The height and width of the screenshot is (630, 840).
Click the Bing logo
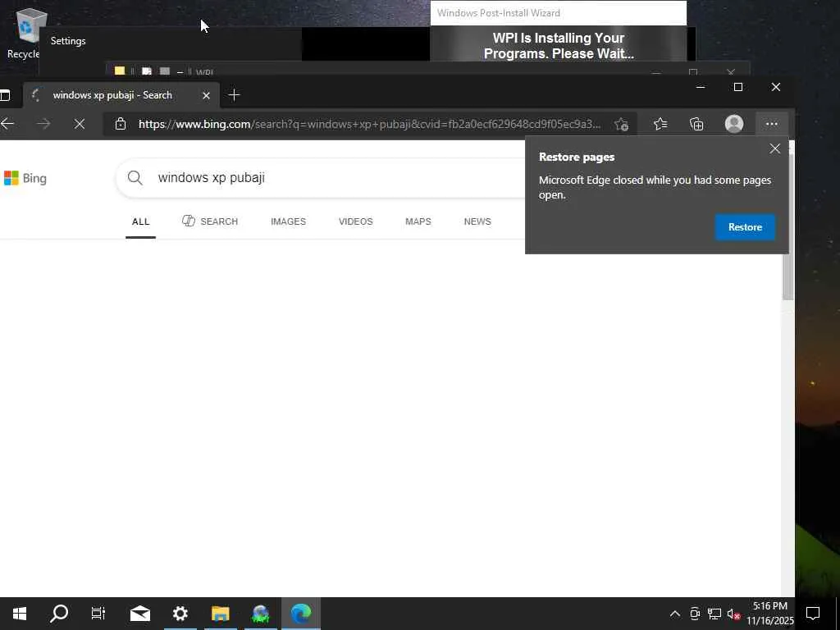(25, 178)
